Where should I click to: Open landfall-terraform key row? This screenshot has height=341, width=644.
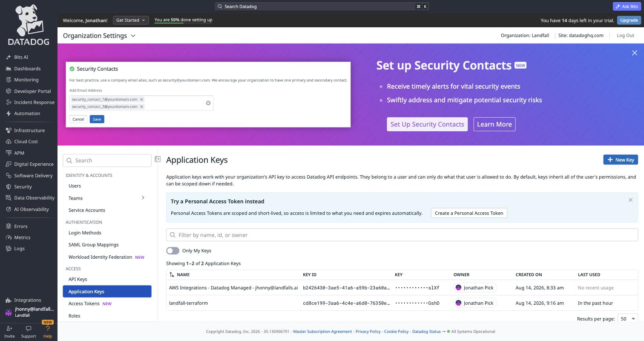click(x=402, y=303)
